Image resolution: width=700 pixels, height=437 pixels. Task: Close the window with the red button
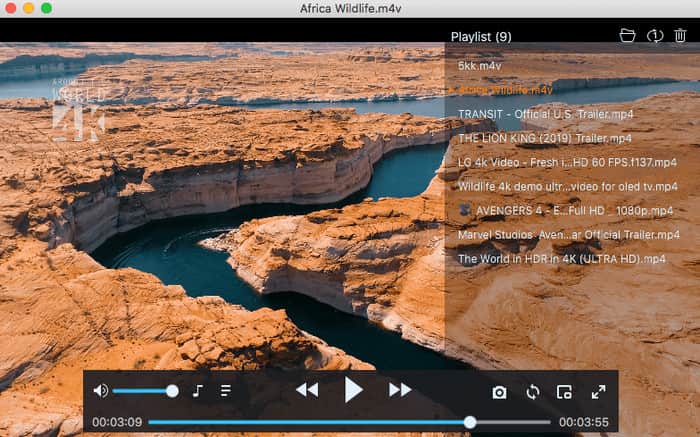11,8
